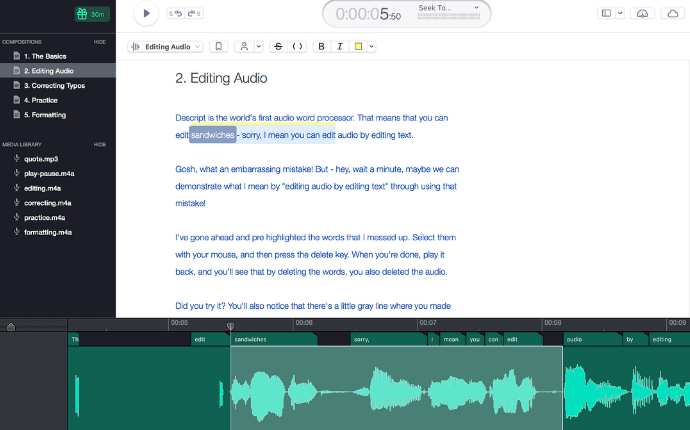
Task: Click microphone icon beside formatting.m4a
Action: pos(17,232)
